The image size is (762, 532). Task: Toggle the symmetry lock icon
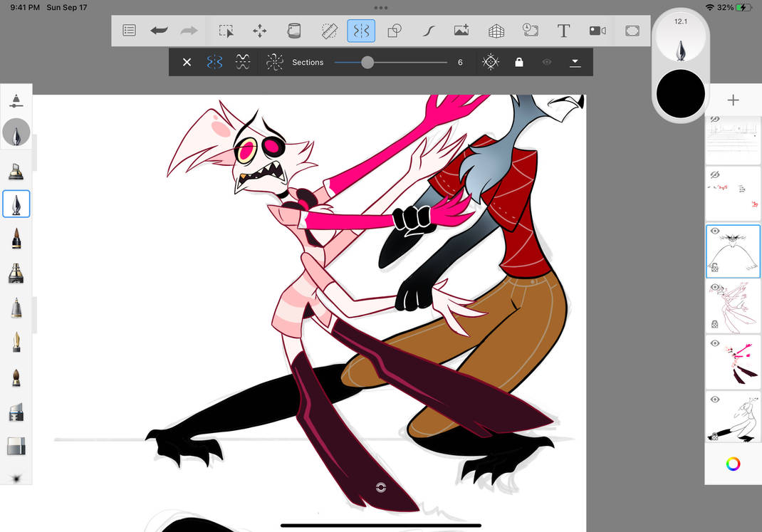tap(519, 62)
